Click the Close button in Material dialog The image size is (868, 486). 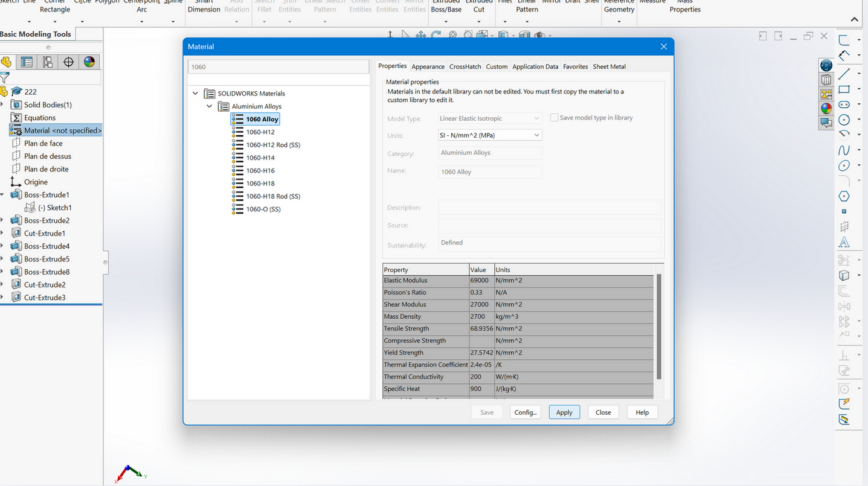603,412
